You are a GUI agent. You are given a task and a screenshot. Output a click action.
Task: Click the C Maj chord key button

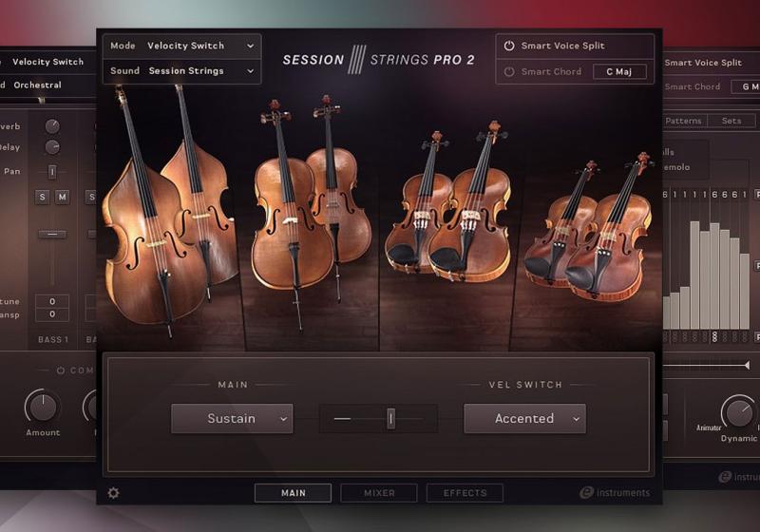tap(619, 71)
